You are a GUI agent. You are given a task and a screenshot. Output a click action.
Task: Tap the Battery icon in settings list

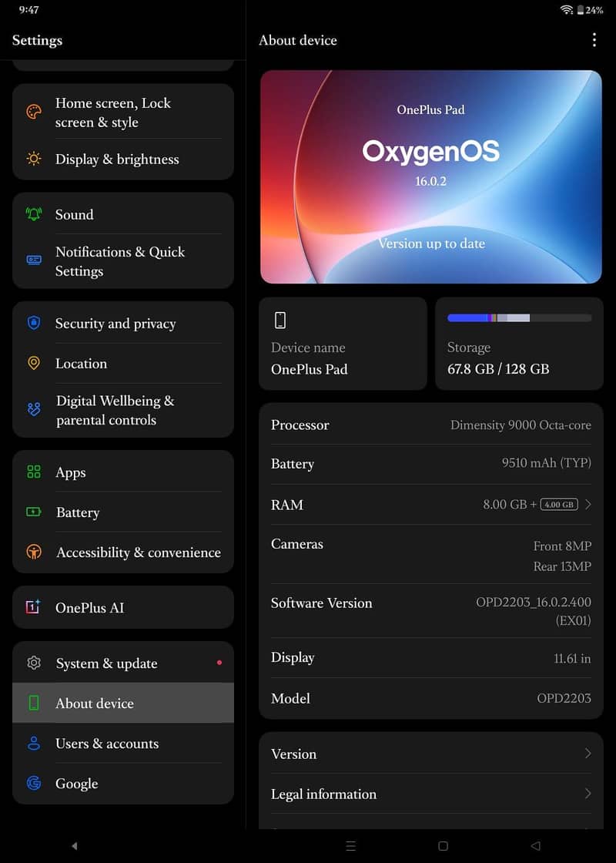(x=34, y=512)
